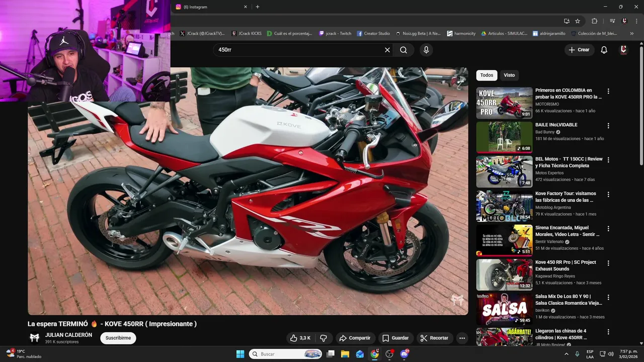Image resolution: width=644 pixels, height=362 pixels.
Task: Open Outlook from the taskbar
Action: [360, 354]
